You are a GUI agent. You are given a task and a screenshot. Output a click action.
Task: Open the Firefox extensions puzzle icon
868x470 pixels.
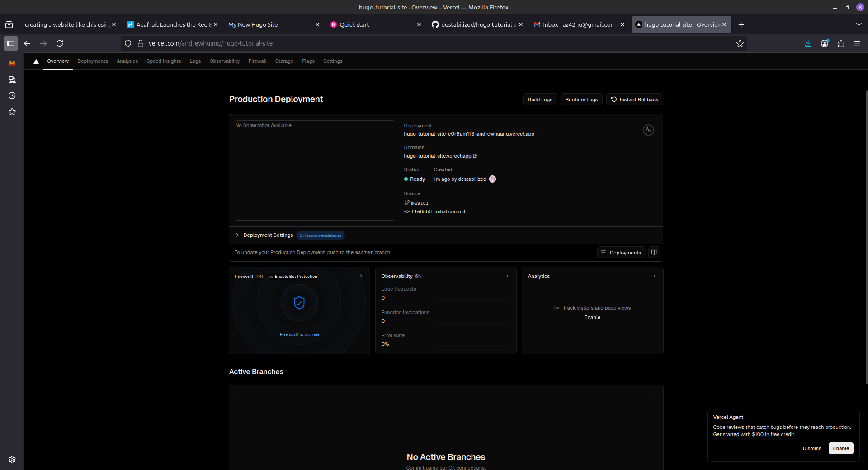coord(841,43)
